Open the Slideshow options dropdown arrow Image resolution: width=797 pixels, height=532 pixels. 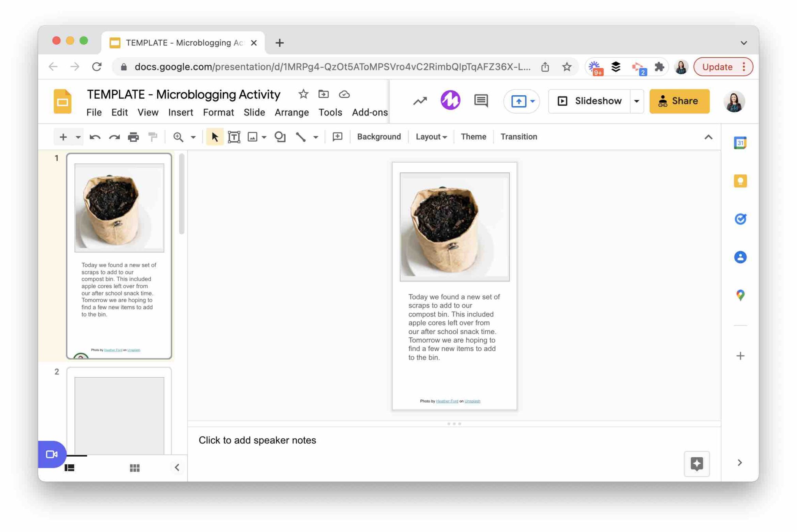(x=637, y=101)
